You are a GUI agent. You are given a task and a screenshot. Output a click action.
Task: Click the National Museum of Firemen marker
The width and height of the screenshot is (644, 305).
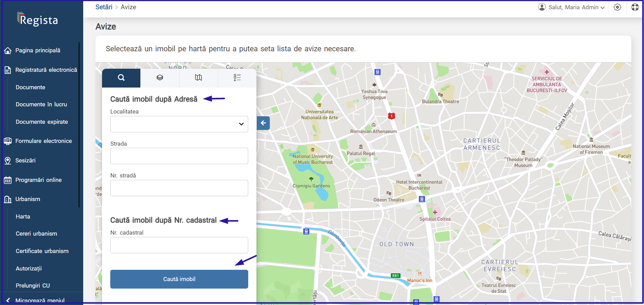[591, 140]
